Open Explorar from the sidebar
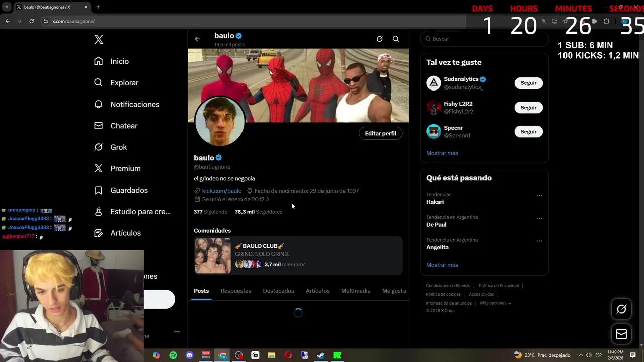 [x=116, y=83]
